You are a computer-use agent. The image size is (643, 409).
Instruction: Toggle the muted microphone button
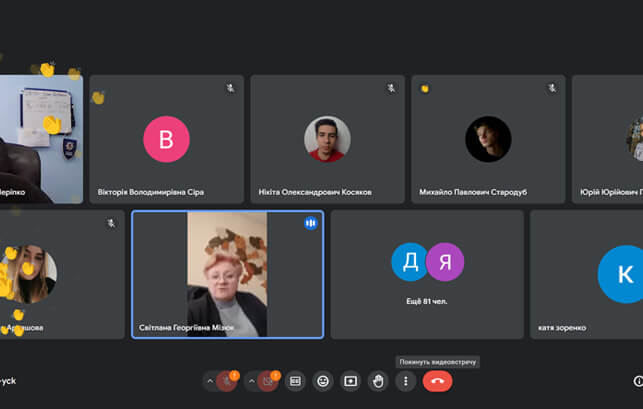pyautogui.click(x=227, y=381)
